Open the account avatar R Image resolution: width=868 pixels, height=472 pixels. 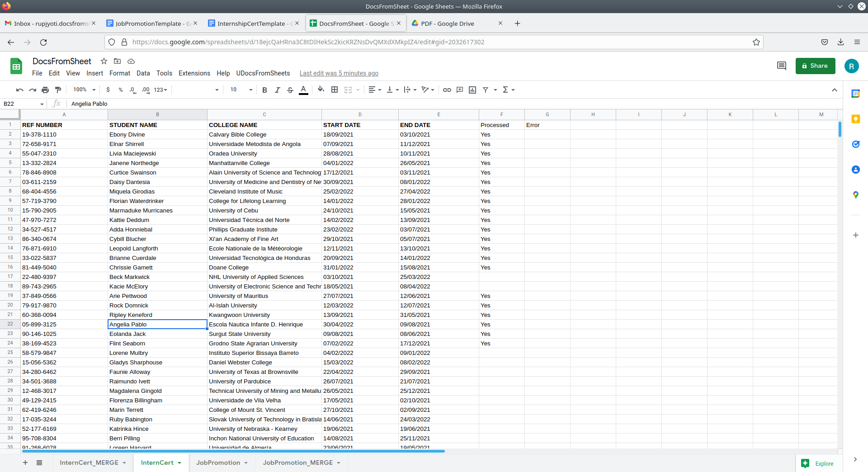(851, 66)
